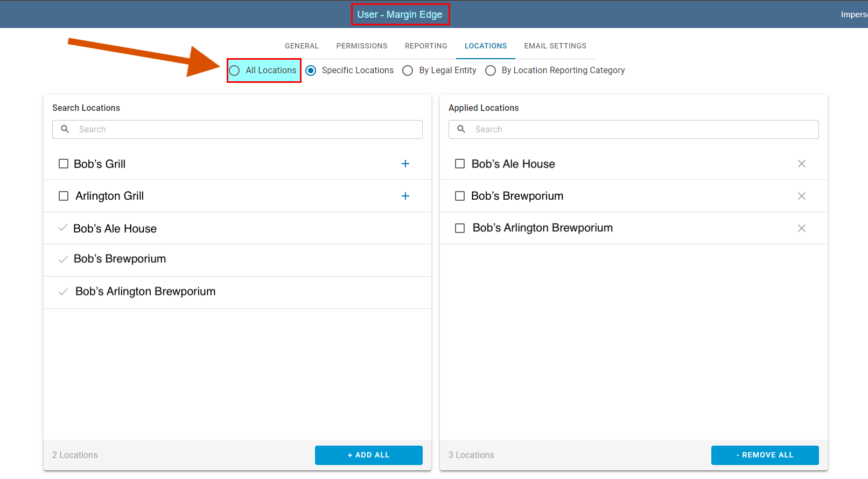The width and height of the screenshot is (868, 479).
Task: Click the X beside Bob's Arlington Brewporium
Action: 801,228
